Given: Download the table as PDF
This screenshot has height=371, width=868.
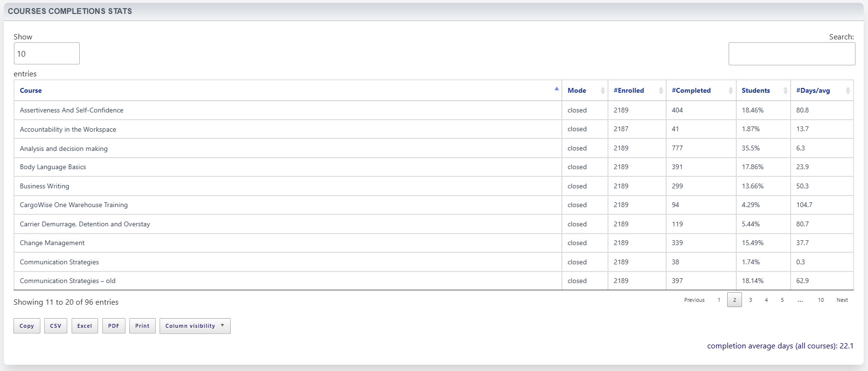Looking at the screenshot, I should [x=113, y=326].
